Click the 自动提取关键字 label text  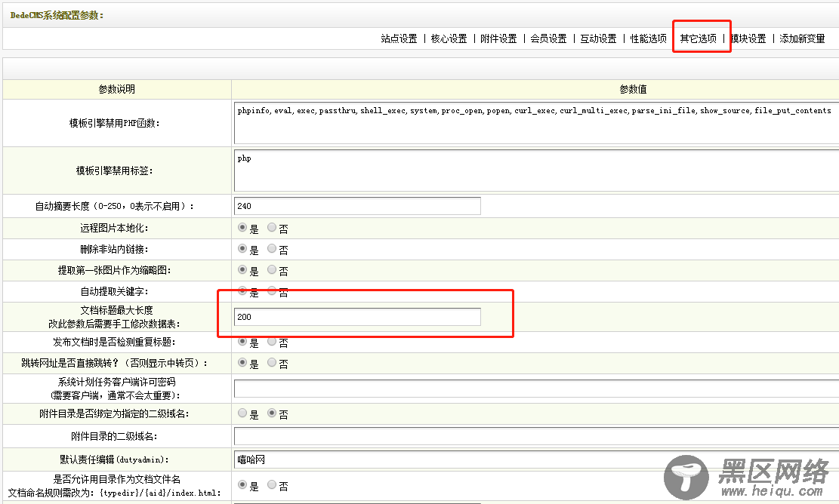click(115, 291)
